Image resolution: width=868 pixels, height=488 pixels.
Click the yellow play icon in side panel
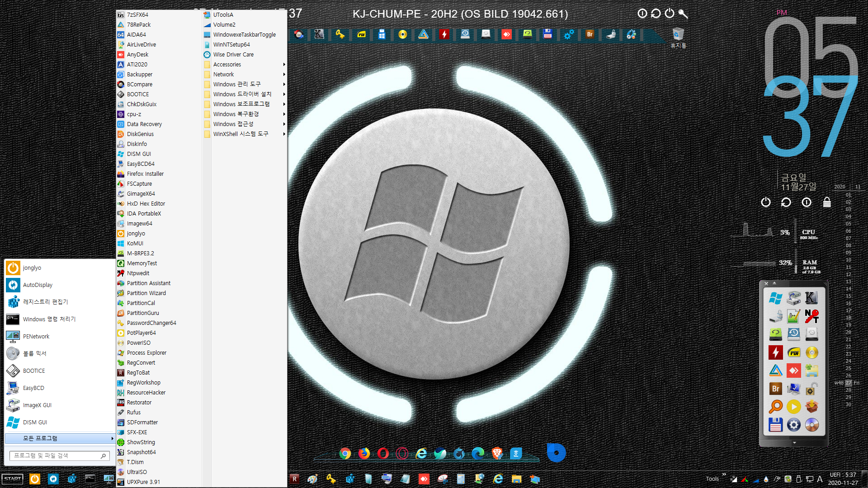click(x=794, y=407)
